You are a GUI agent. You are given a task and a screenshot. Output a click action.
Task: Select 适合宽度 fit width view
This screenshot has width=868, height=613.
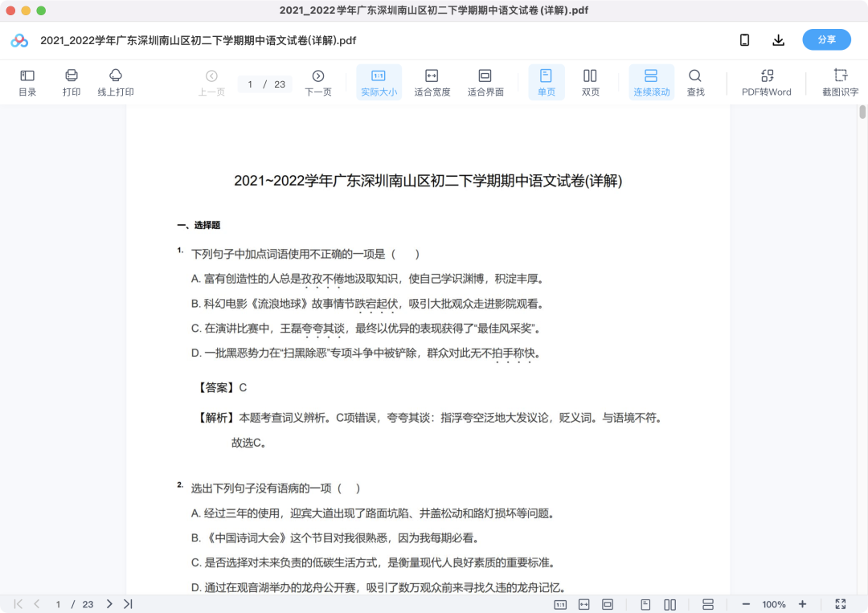coord(432,83)
